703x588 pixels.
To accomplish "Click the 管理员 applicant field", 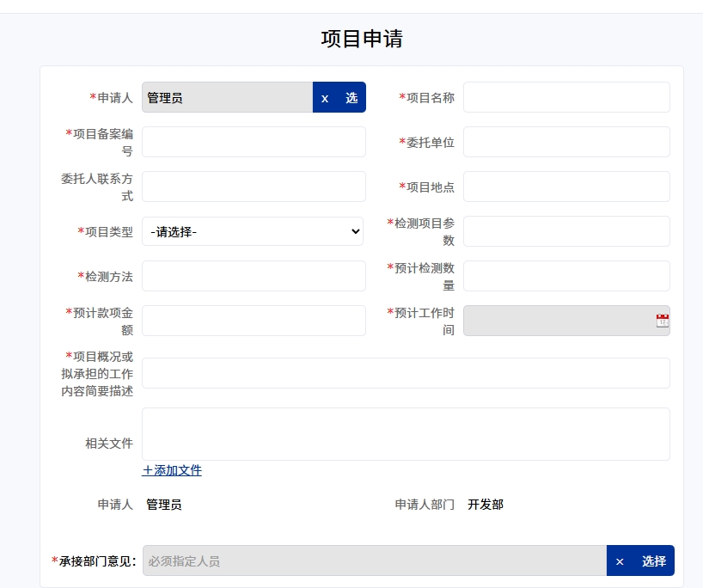I will point(227,97).
